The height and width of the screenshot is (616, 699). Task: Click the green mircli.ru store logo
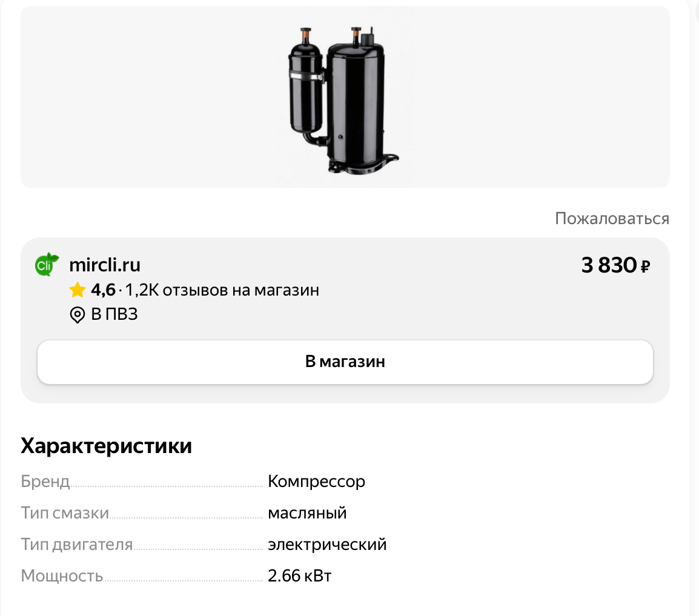(x=47, y=264)
